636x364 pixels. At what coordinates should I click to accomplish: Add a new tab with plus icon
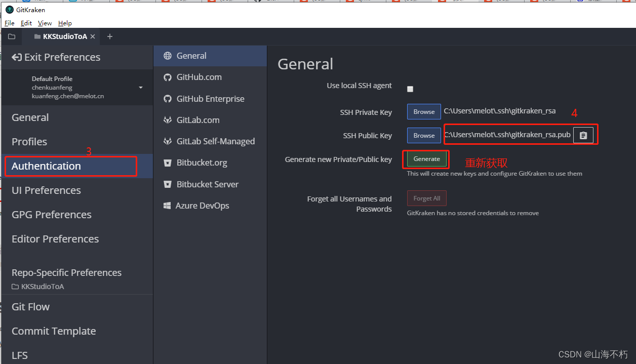[x=110, y=36]
